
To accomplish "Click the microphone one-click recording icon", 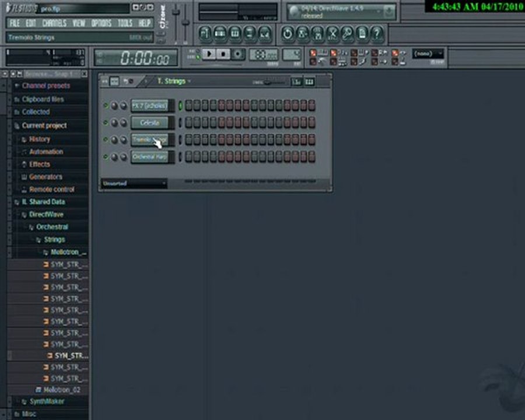I will 347,33.
